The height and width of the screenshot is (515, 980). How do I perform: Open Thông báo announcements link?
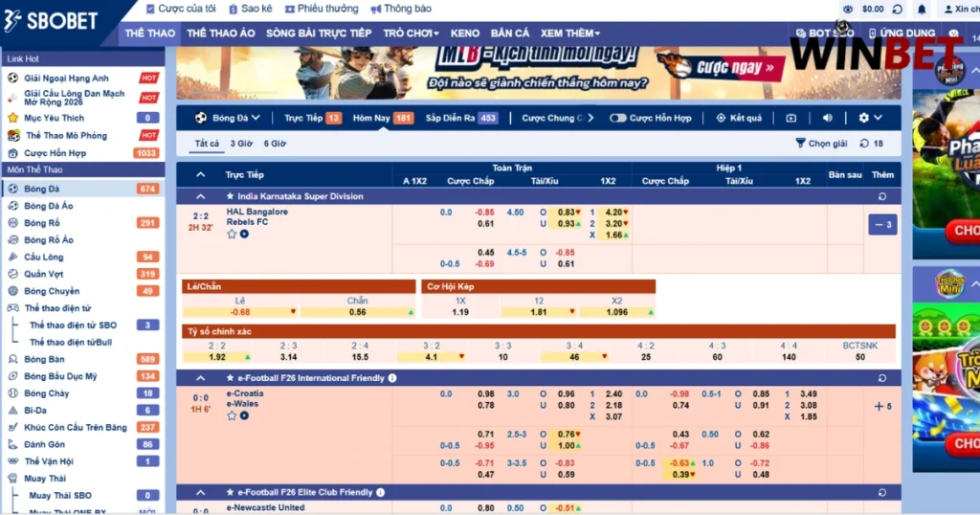pos(401,9)
